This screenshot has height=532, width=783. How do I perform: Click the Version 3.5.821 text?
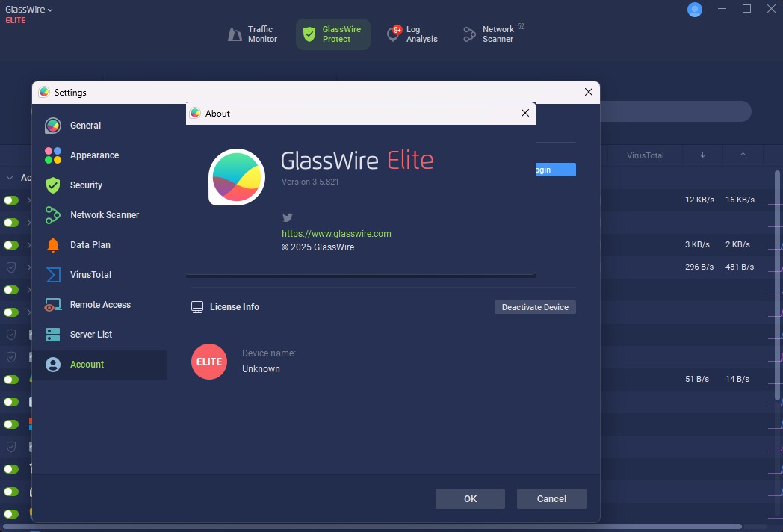point(310,182)
